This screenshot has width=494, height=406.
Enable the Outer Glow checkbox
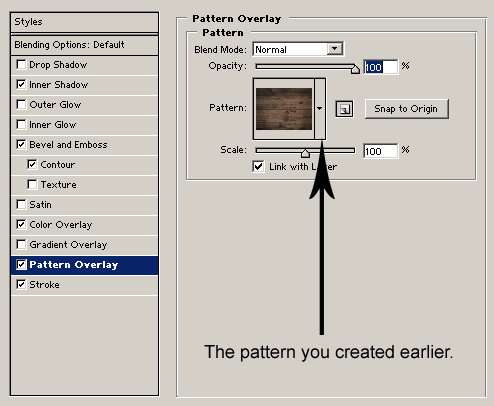[x=21, y=104]
